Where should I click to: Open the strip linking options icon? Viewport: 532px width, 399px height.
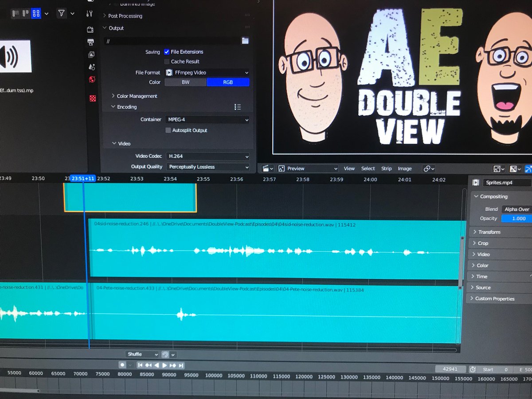click(x=429, y=168)
